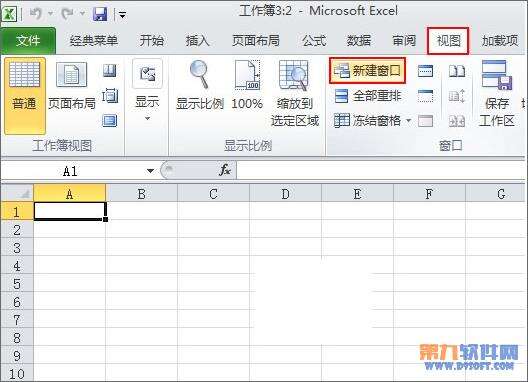Screen dimensions: 528x382
Task: Click inside the formula bar
Action: [381, 171]
